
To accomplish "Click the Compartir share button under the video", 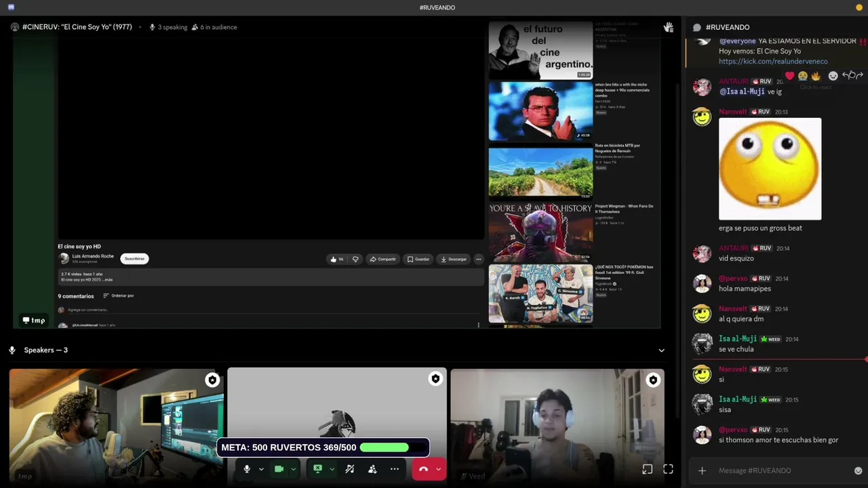I will [x=382, y=259].
